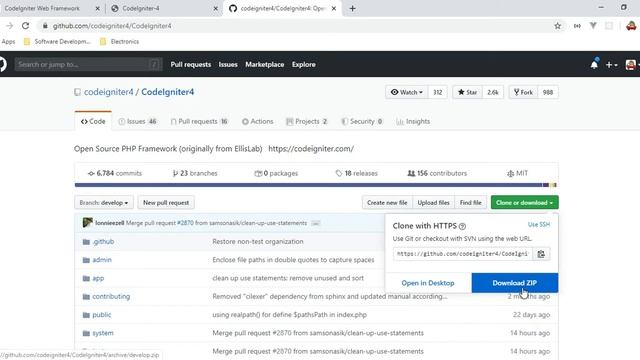
Task: View 23 branches
Action: [x=195, y=173]
